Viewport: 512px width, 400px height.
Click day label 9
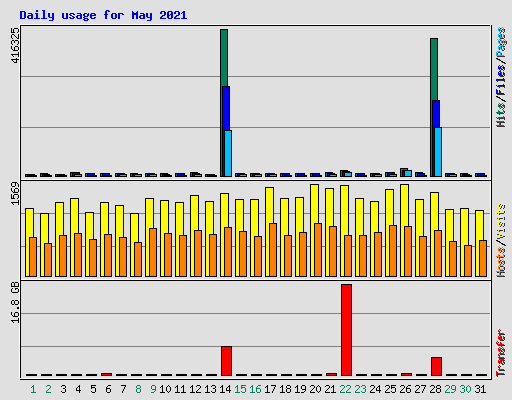click(153, 389)
